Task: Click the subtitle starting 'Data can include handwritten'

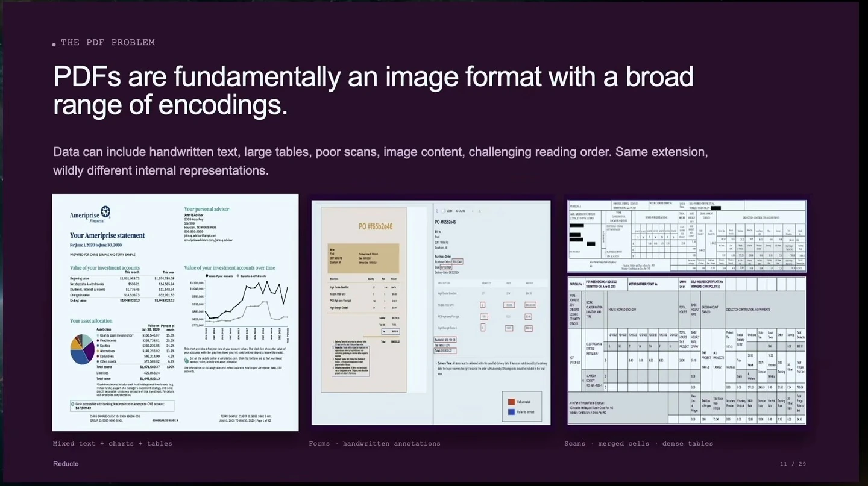Action: [x=380, y=161]
